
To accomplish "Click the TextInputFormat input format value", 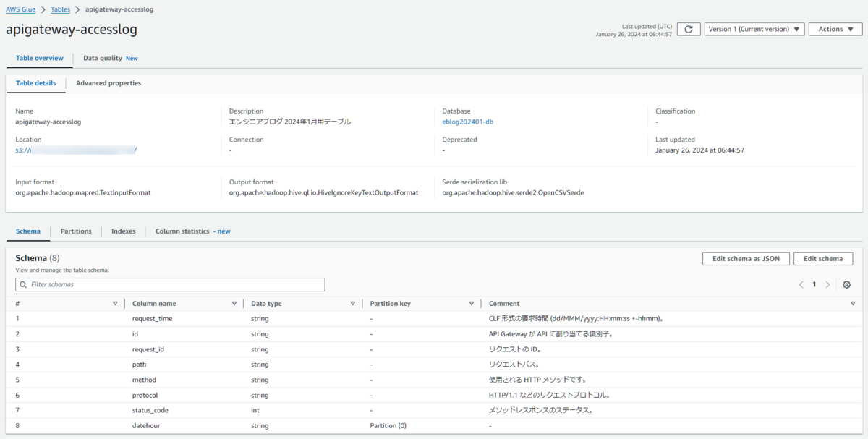I will click(82, 193).
